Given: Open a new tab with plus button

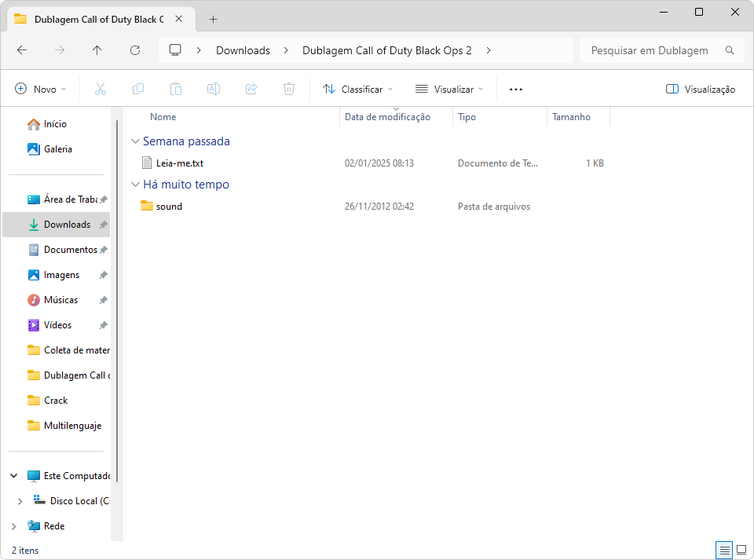Looking at the screenshot, I should click(213, 19).
